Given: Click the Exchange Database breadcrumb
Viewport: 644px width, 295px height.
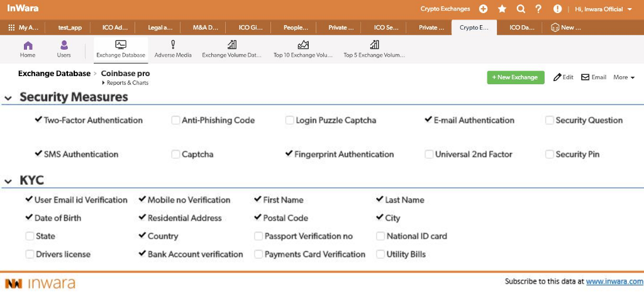Looking at the screenshot, I should tap(54, 74).
